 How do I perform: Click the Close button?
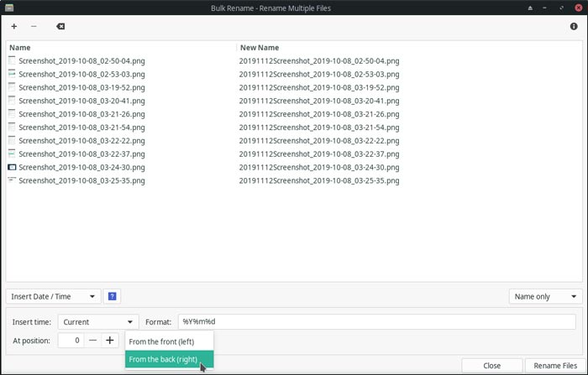click(492, 365)
